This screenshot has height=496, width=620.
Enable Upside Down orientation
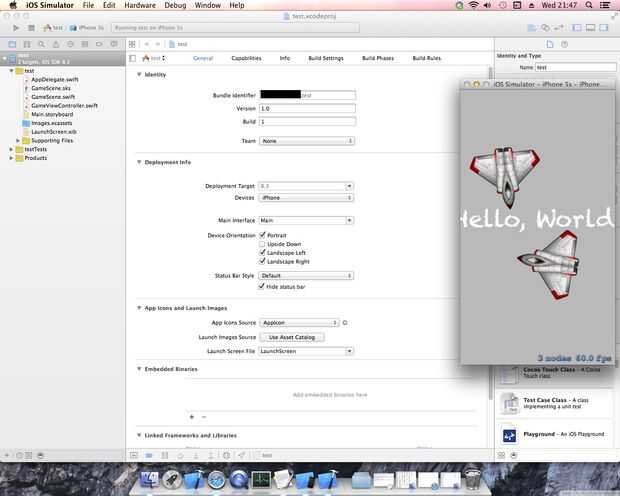tap(262, 244)
